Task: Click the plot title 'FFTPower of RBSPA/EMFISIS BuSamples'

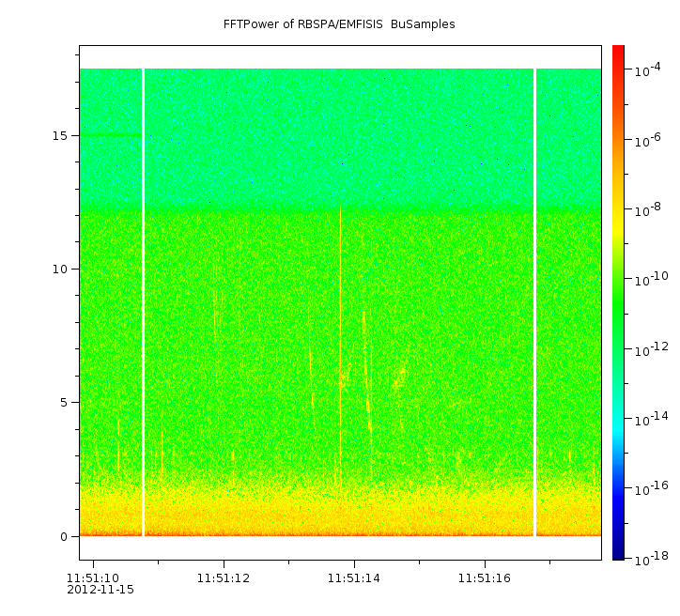Action: (x=339, y=24)
